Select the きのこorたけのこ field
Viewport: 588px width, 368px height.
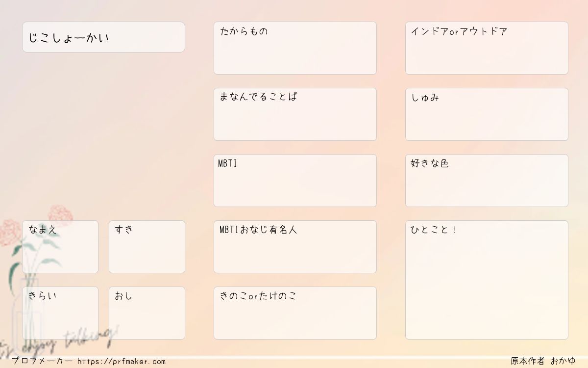click(295, 313)
